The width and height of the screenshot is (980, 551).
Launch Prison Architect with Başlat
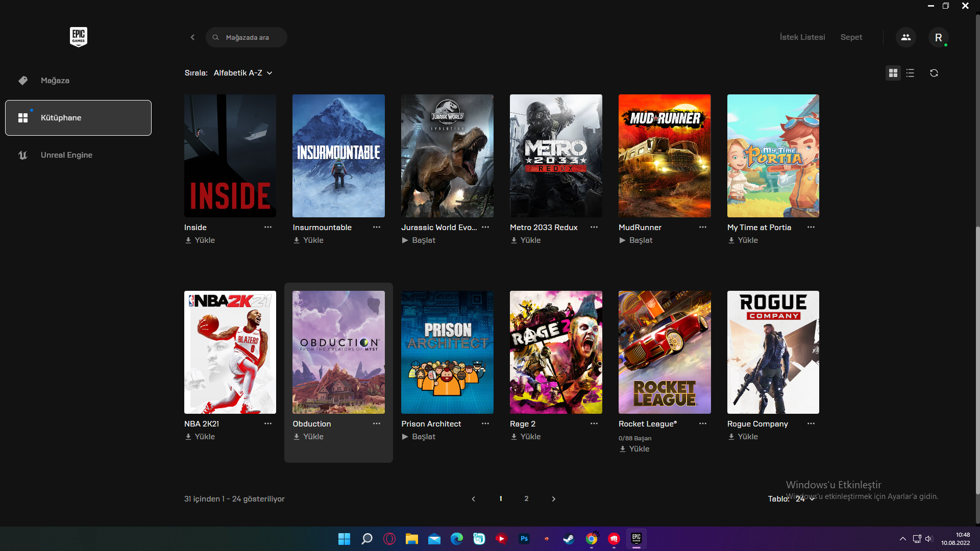[419, 437]
